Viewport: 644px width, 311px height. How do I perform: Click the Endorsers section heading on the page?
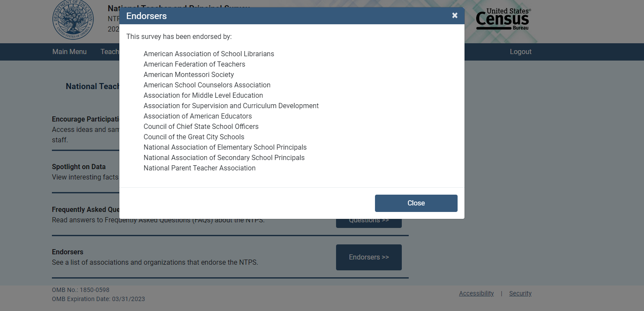click(67, 252)
